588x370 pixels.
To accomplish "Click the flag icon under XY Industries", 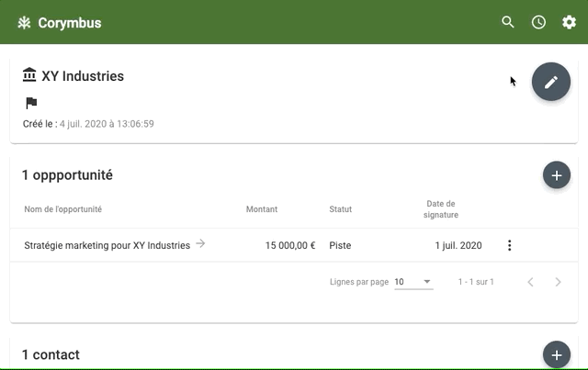I will (31, 103).
